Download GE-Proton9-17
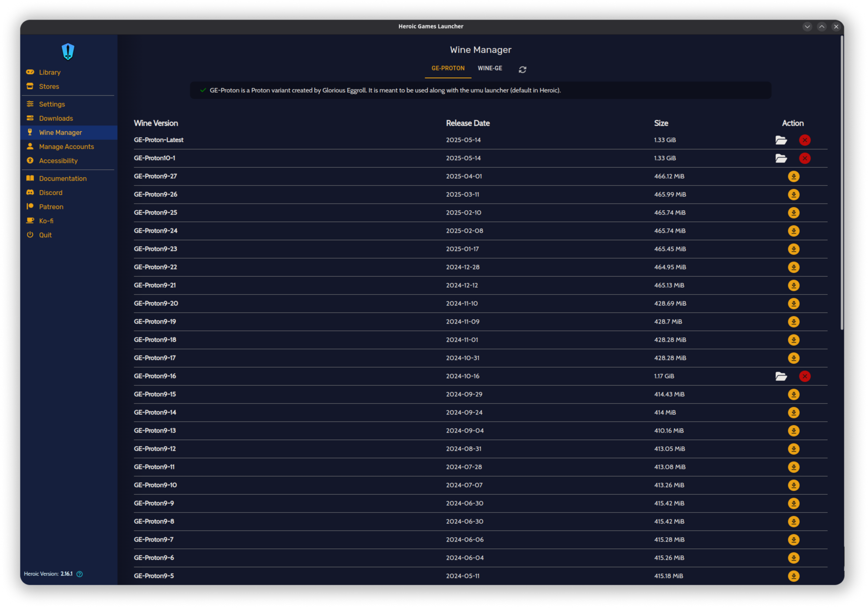 794,358
